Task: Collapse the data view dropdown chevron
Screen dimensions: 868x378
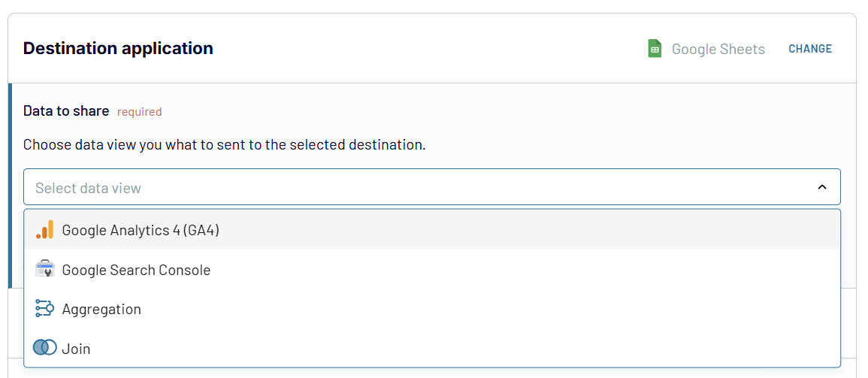Action: coord(822,187)
